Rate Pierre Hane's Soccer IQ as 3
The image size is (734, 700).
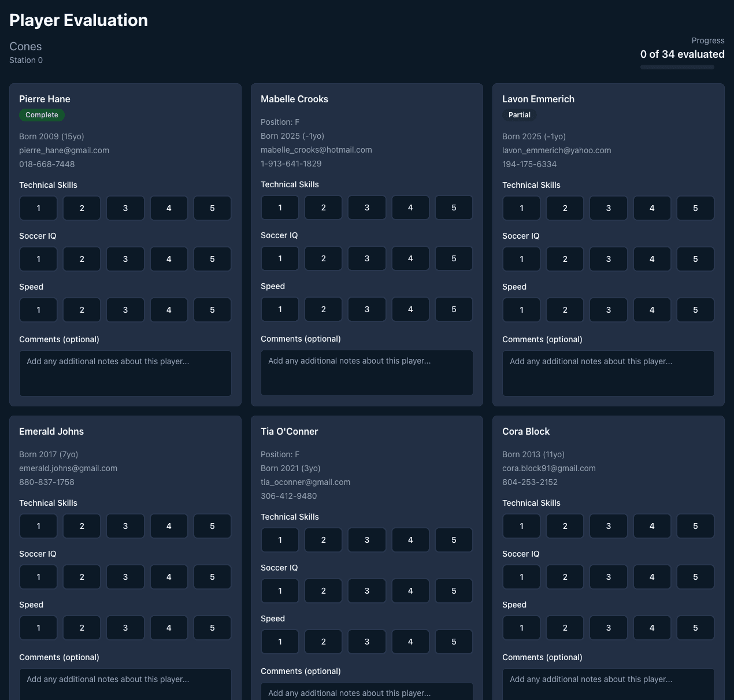click(125, 259)
